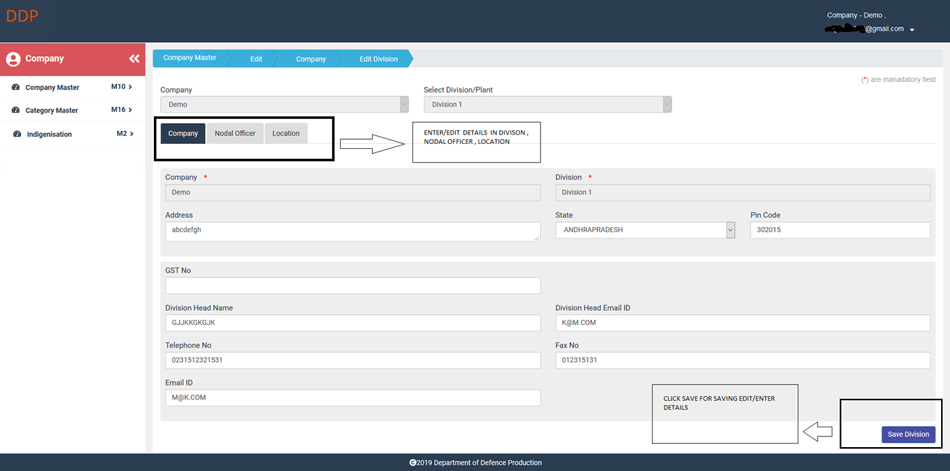Viewport: 950px width, 471px height.
Task: Click the Division Head Email ID field
Action: coord(751,323)
